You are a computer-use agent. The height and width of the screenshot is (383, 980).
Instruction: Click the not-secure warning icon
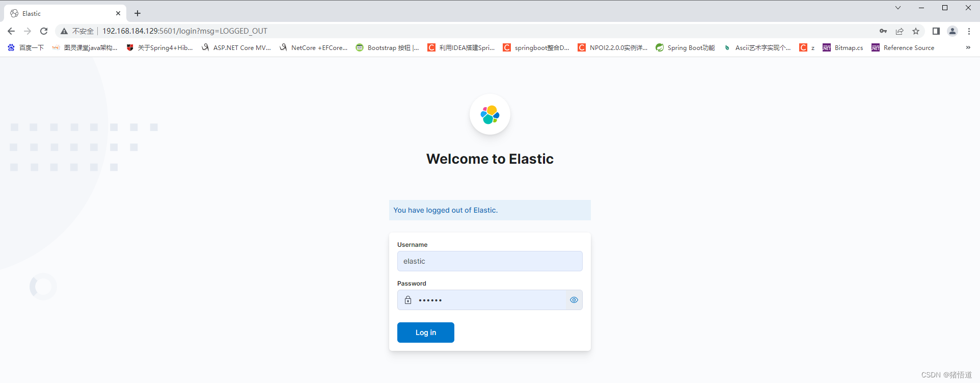click(x=64, y=31)
